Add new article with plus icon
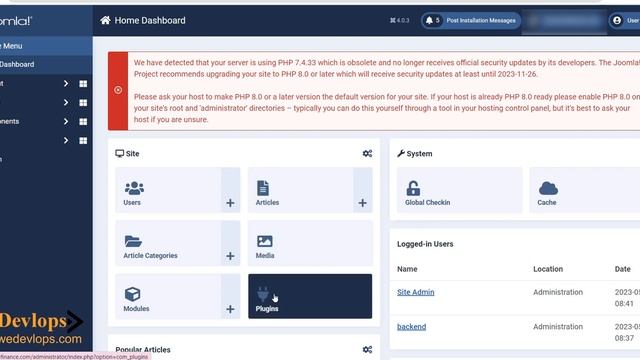The image size is (640, 360). [x=362, y=203]
